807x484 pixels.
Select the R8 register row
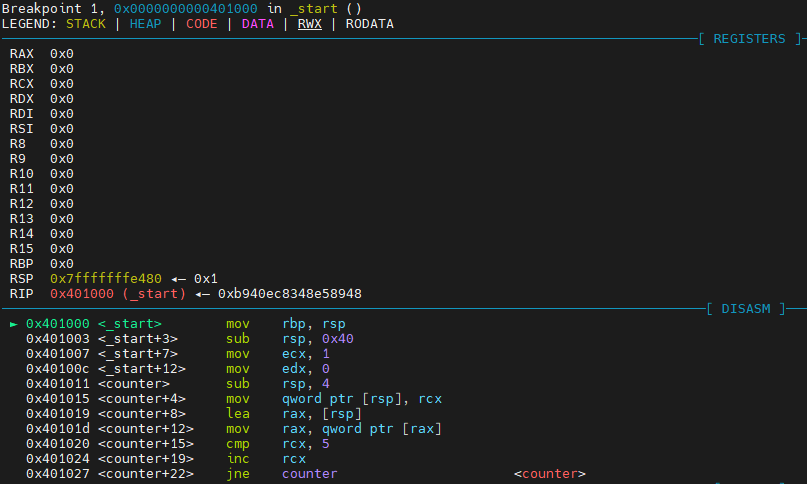42,143
